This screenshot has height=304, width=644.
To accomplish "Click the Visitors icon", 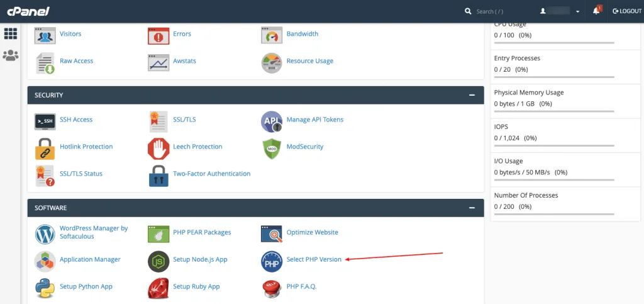I will point(45,35).
